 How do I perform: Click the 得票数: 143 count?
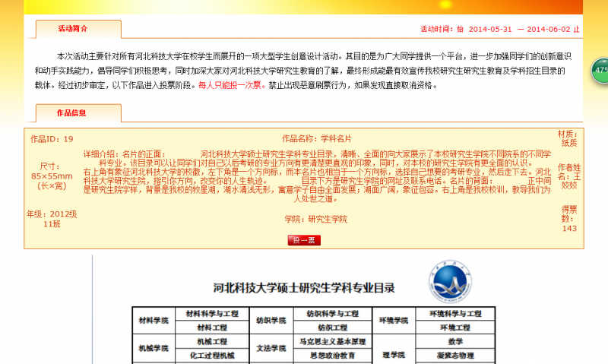[x=569, y=219]
